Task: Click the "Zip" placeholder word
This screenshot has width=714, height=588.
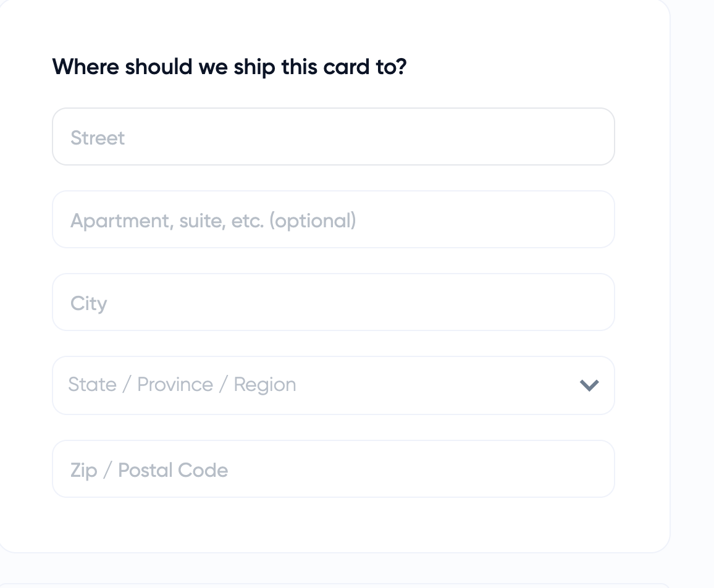Action: [x=84, y=471]
